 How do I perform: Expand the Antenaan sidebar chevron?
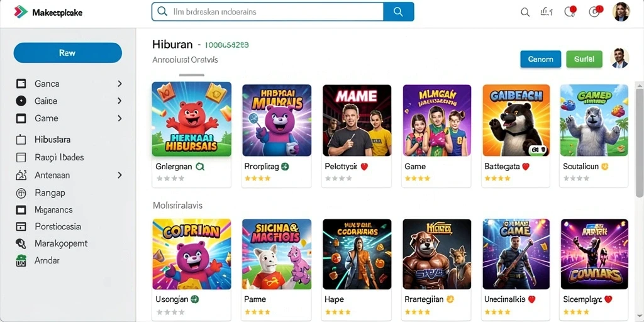pyautogui.click(x=119, y=175)
